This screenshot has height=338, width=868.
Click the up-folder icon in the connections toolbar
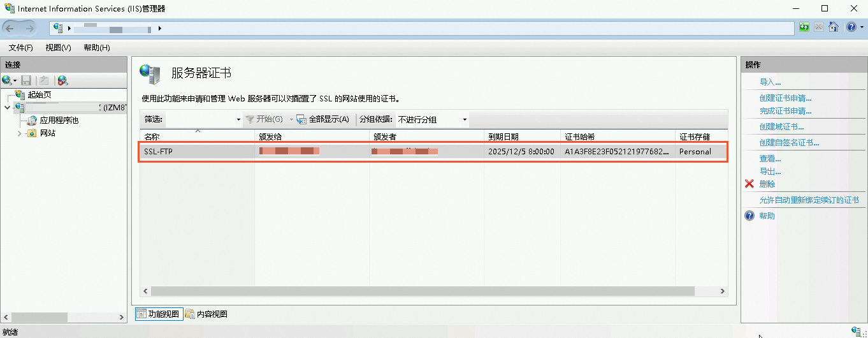(44, 80)
